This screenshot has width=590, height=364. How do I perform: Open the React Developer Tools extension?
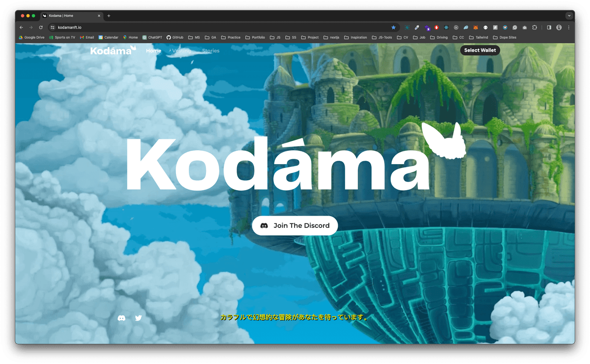446,28
